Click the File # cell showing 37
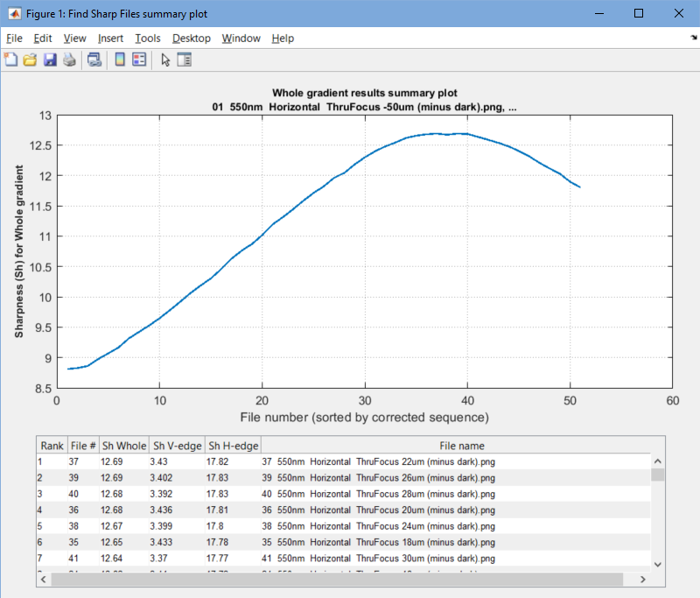 click(x=83, y=461)
